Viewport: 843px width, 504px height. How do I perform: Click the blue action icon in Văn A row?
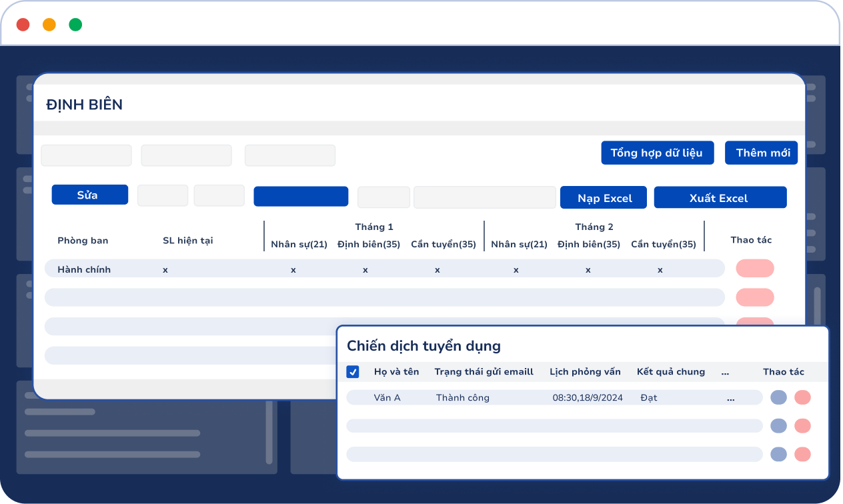point(778,397)
